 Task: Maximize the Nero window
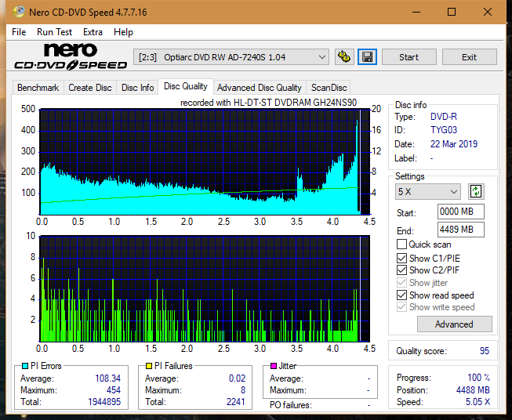pos(452,12)
